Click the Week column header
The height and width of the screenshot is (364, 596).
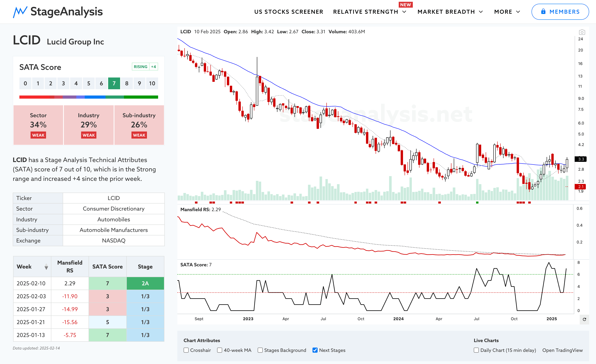(x=32, y=267)
